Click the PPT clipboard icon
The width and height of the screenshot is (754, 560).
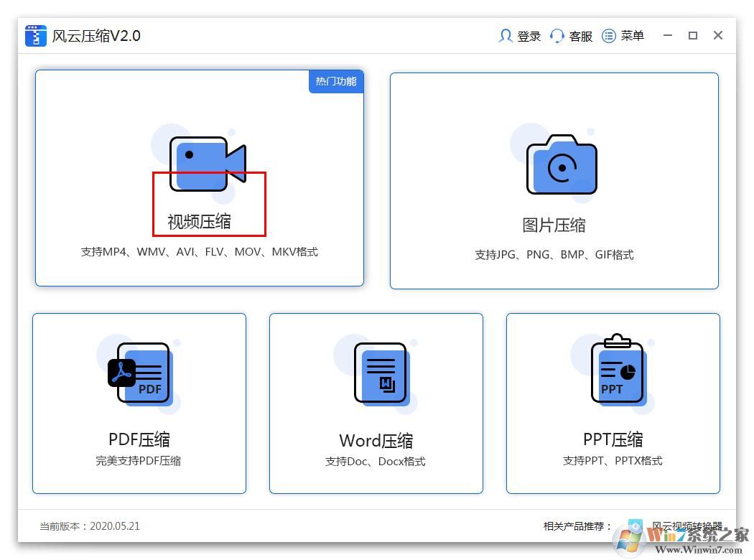point(618,370)
